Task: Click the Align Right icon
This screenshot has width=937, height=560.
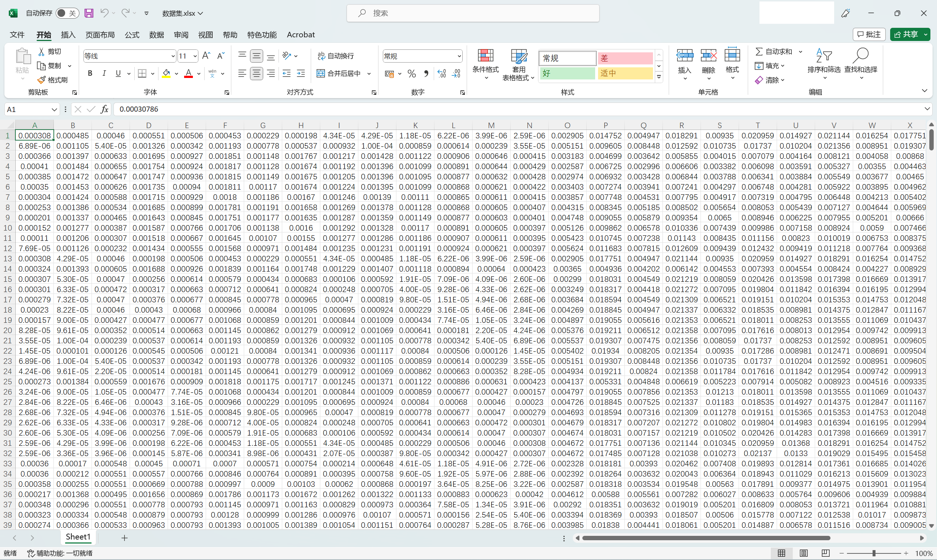Action: (x=270, y=73)
